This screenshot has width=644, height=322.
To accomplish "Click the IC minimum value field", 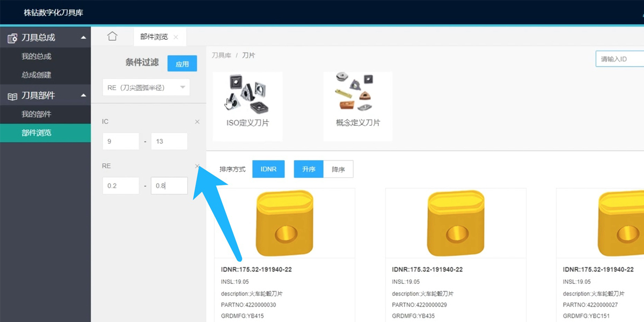I will pyautogui.click(x=121, y=142).
